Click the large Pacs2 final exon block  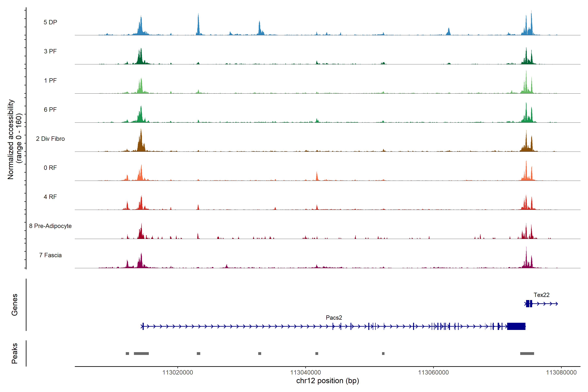pos(516,326)
